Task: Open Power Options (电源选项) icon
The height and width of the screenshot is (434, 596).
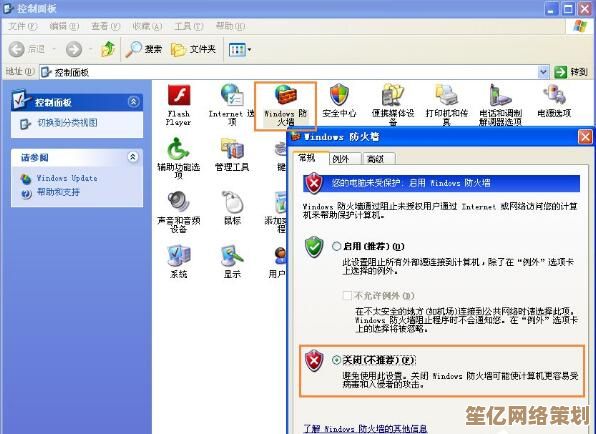Action: point(554,101)
